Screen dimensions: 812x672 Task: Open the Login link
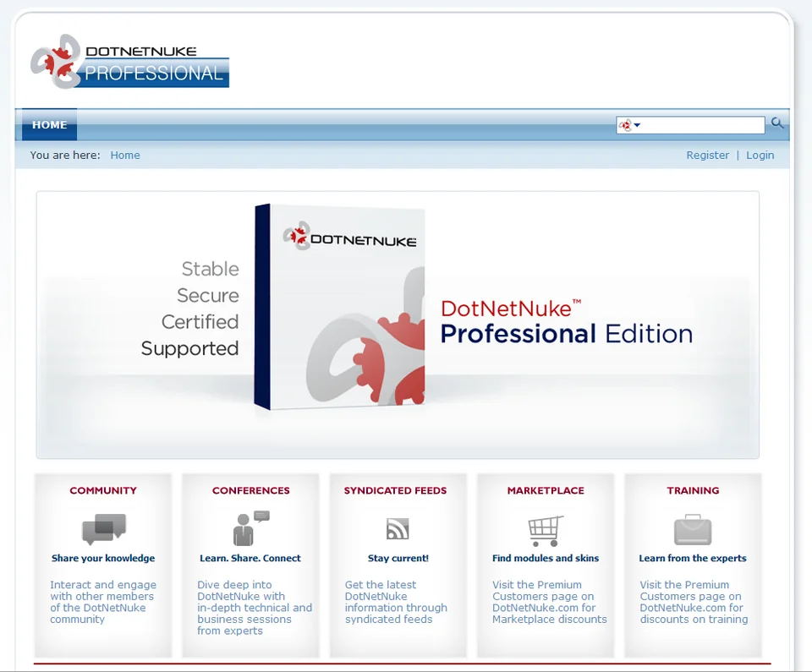coord(760,156)
